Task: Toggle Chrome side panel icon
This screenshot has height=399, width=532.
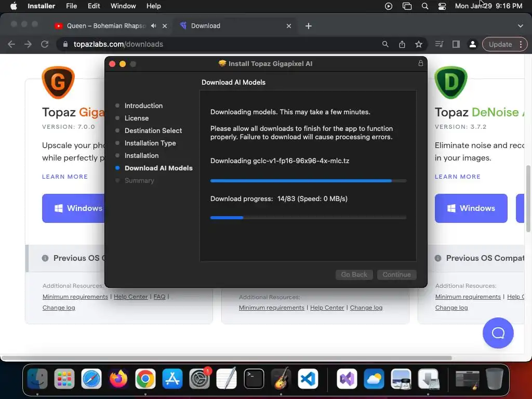Action: tap(456, 44)
